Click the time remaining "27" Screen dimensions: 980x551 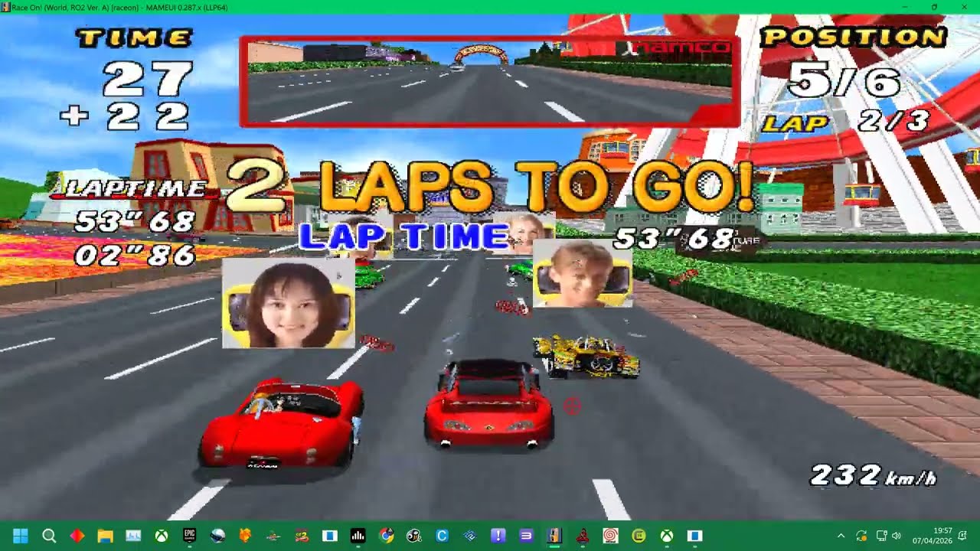point(148,79)
